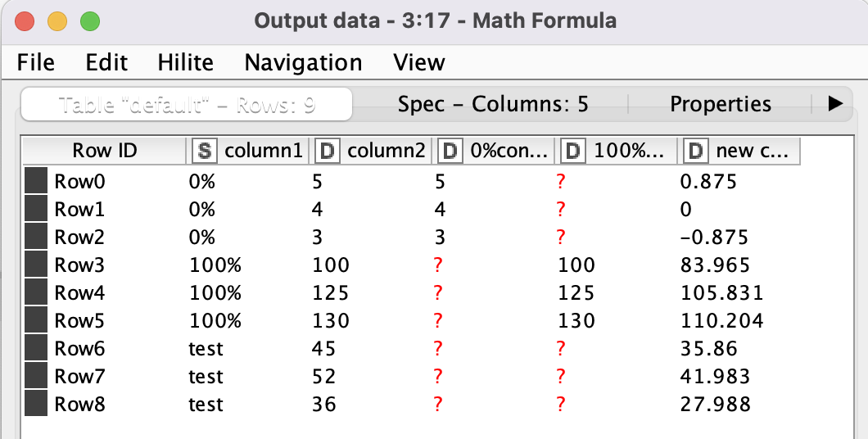Open the File menu
The width and height of the screenshot is (868, 439).
(35, 63)
